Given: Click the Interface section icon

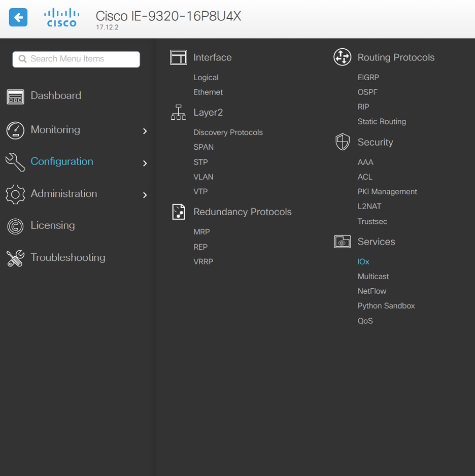Looking at the screenshot, I should click(179, 57).
